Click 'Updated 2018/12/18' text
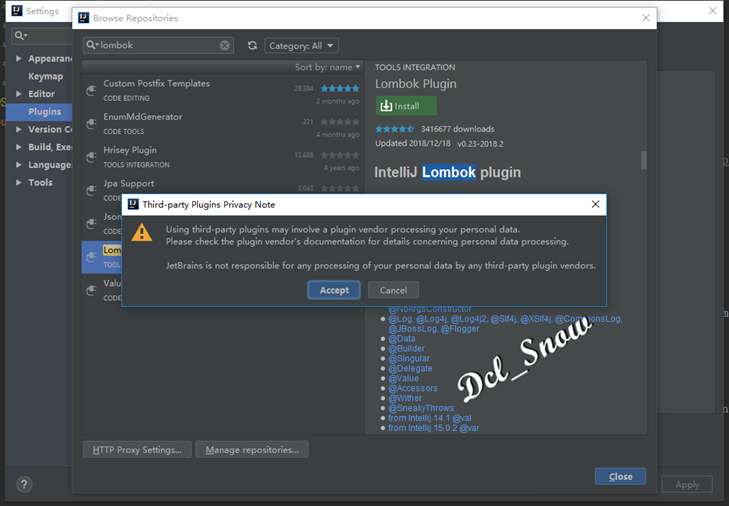The width and height of the screenshot is (729, 506). (412, 143)
